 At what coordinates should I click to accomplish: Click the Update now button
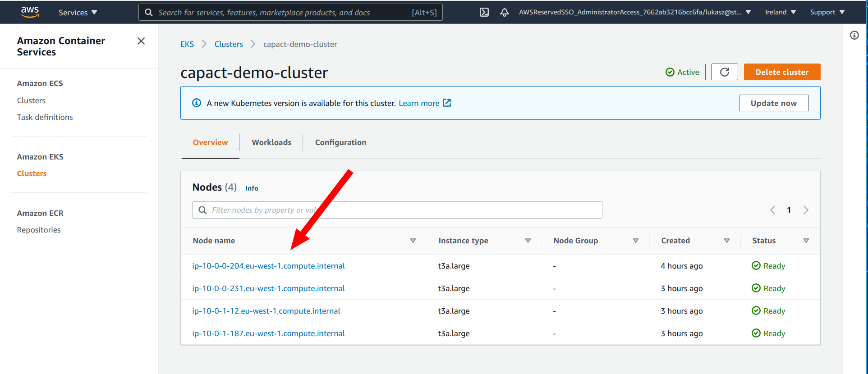coord(774,103)
